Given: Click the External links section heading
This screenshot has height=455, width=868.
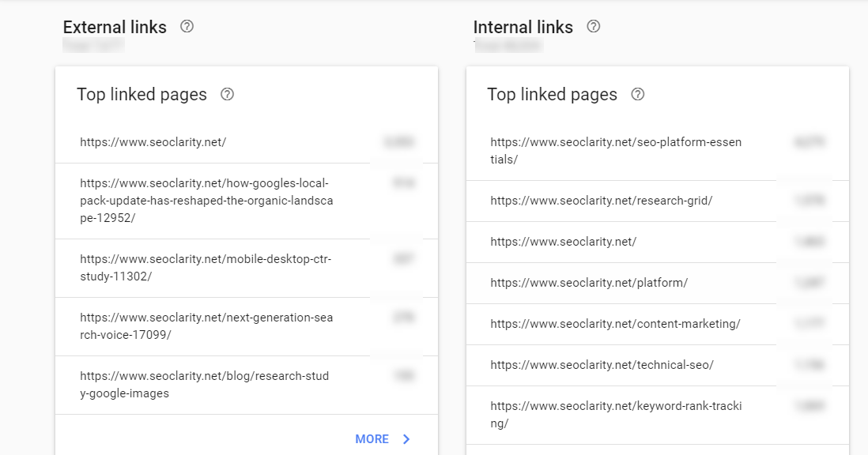Looking at the screenshot, I should (x=115, y=27).
